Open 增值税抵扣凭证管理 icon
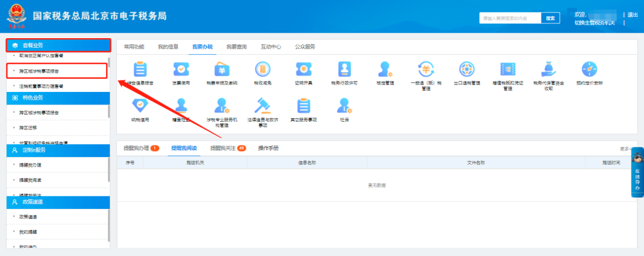The image size is (644, 256). coord(507,69)
